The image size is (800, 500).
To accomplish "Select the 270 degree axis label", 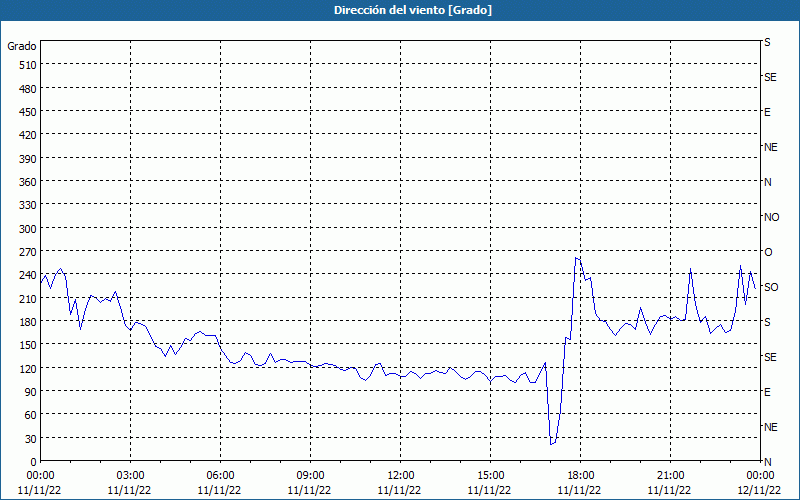I will point(28,252).
